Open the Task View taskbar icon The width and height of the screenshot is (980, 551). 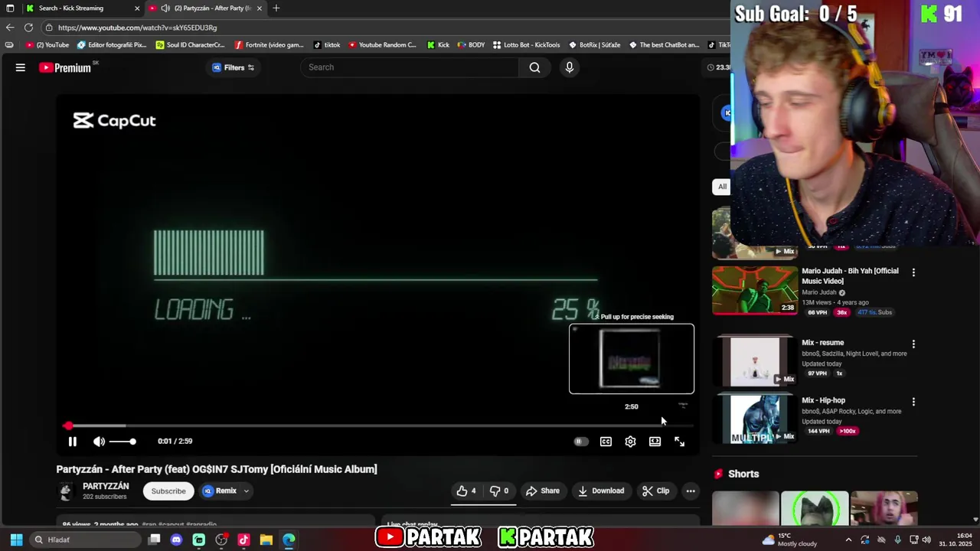click(154, 540)
